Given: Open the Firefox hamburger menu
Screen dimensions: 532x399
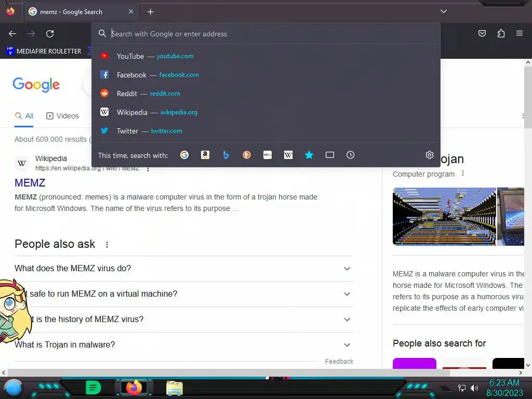Looking at the screenshot, I should coord(520,33).
